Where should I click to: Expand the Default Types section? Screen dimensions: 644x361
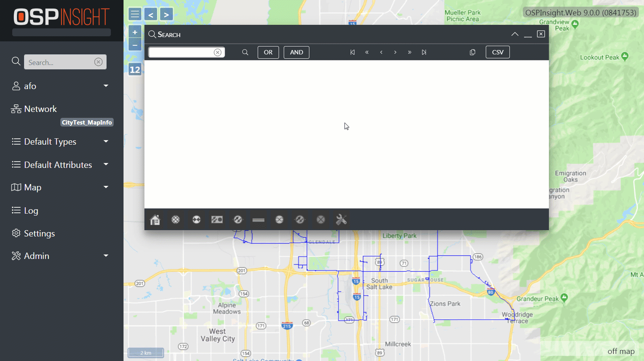106,141
